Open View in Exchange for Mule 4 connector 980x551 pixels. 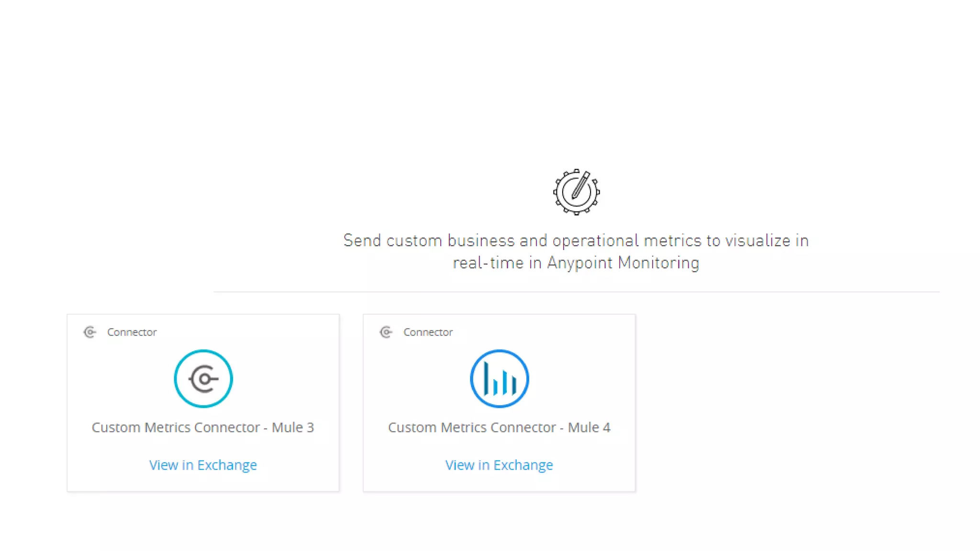(x=499, y=465)
